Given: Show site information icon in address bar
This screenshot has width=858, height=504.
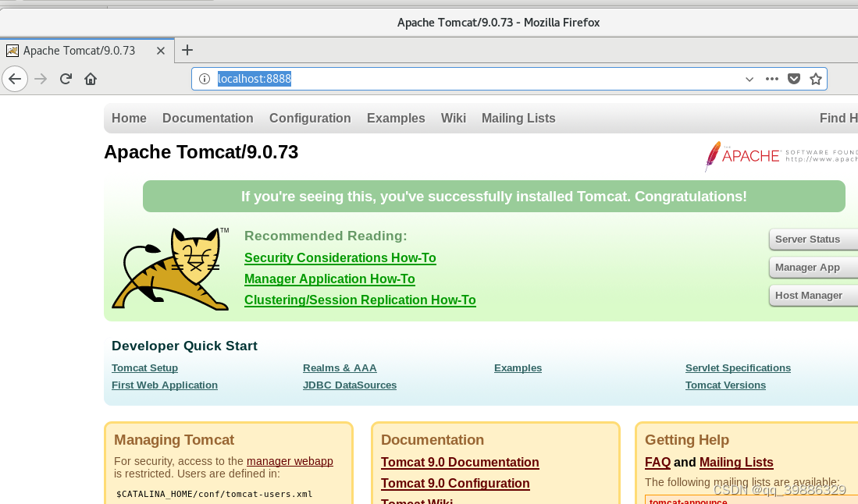Looking at the screenshot, I should point(205,79).
